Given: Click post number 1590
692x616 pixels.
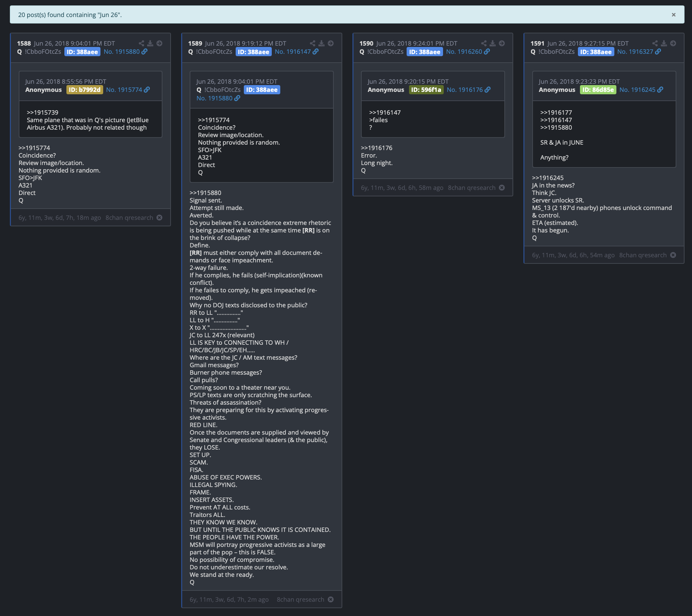Looking at the screenshot, I should point(366,44).
